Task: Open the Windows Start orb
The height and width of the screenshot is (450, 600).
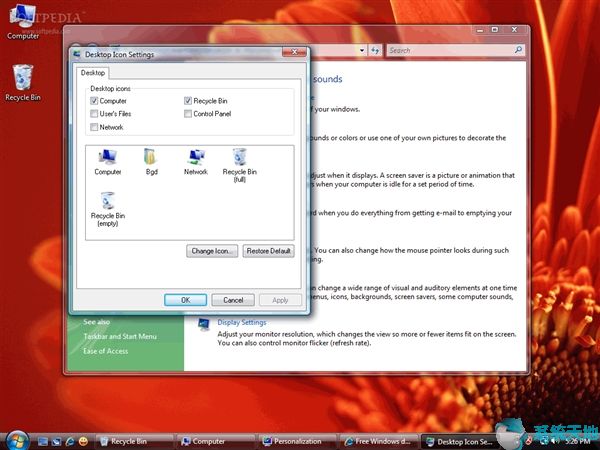Action: 17,440
